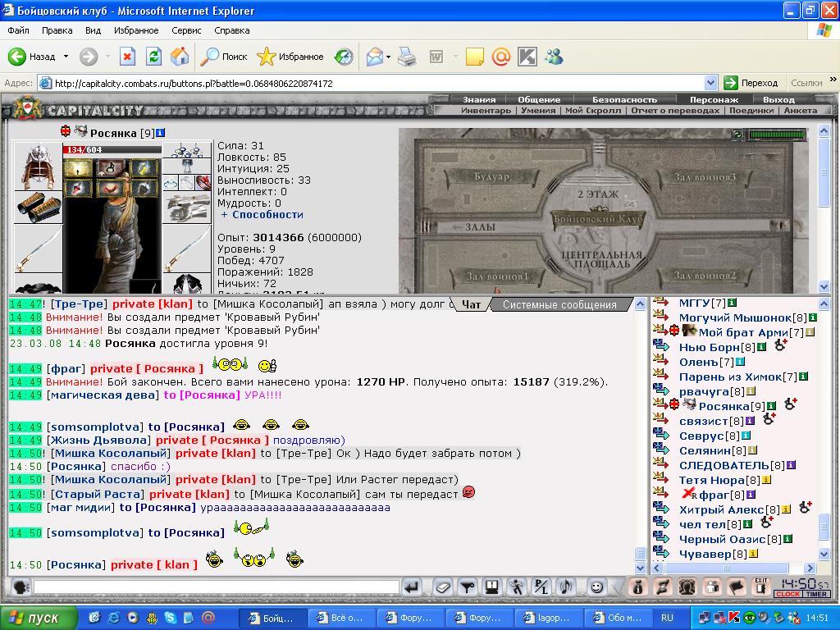Click the IE Home button

point(180,57)
